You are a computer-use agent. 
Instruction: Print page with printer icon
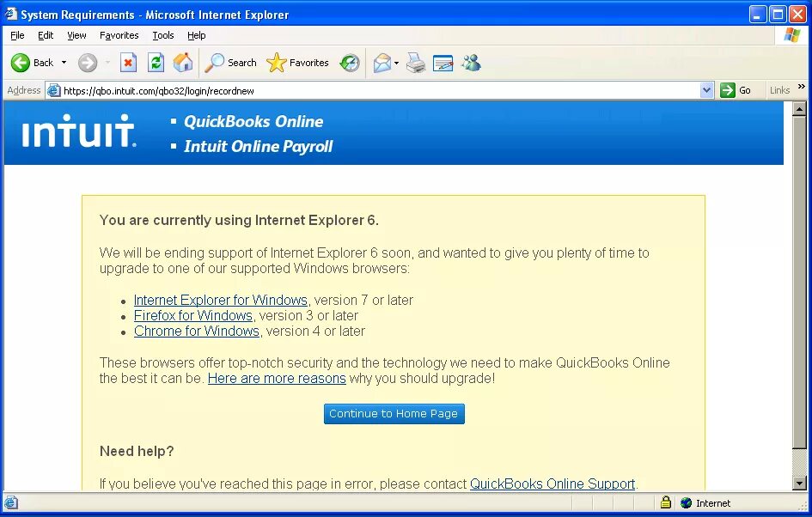click(416, 63)
